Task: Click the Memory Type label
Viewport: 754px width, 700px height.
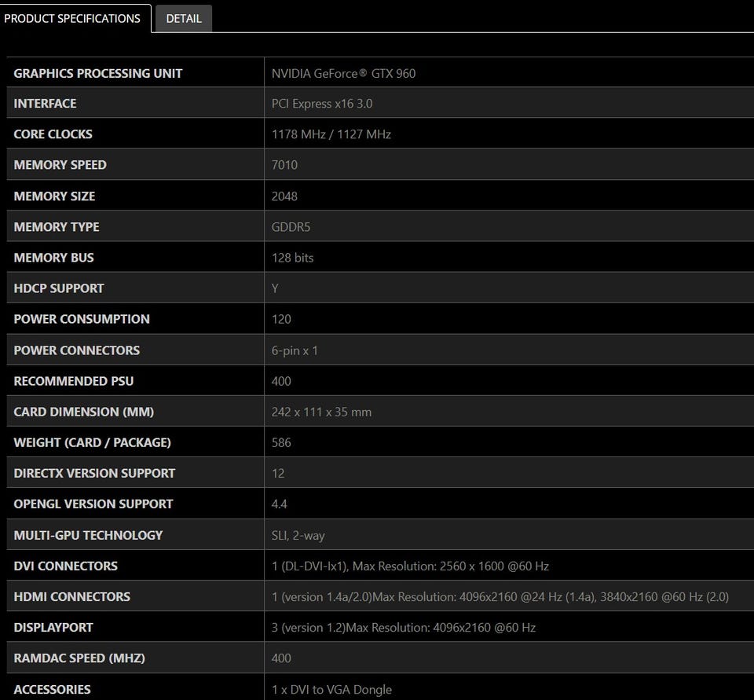Action: (x=57, y=227)
